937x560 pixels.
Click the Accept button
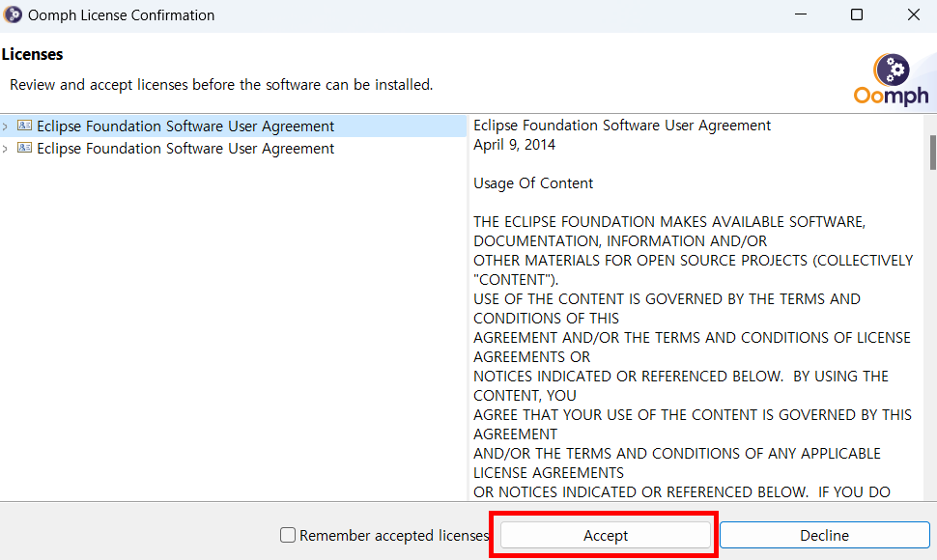pos(605,535)
